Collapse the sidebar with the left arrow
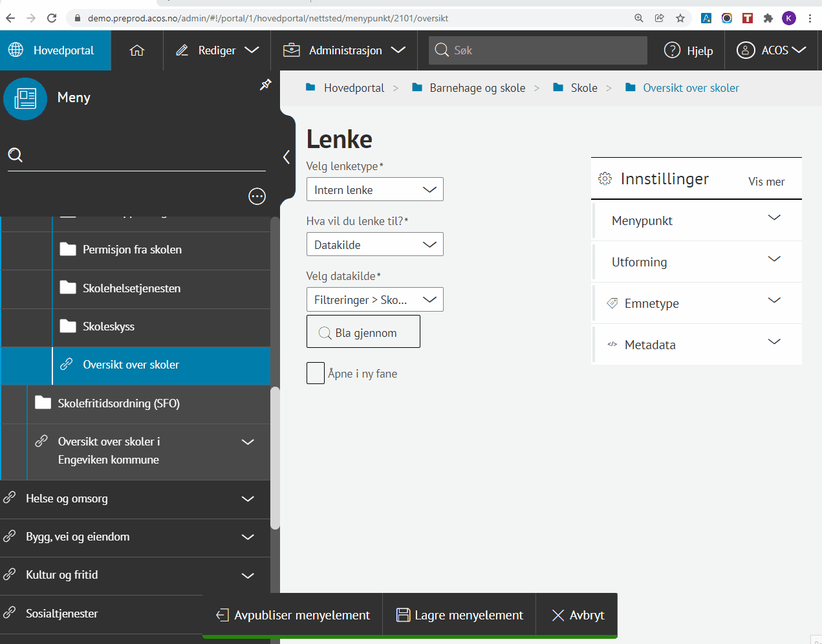This screenshot has height=644, width=822. (x=287, y=157)
